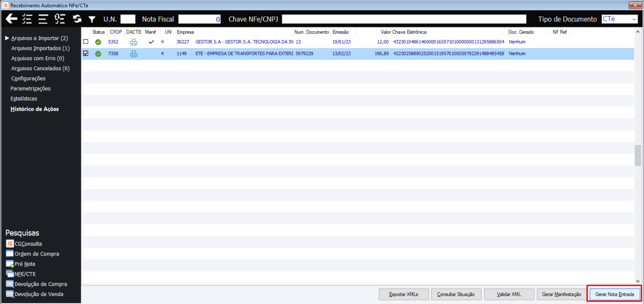Focus the Nota Fiscal number field
The height and width of the screenshot is (304, 644).
click(x=199, y=19)
